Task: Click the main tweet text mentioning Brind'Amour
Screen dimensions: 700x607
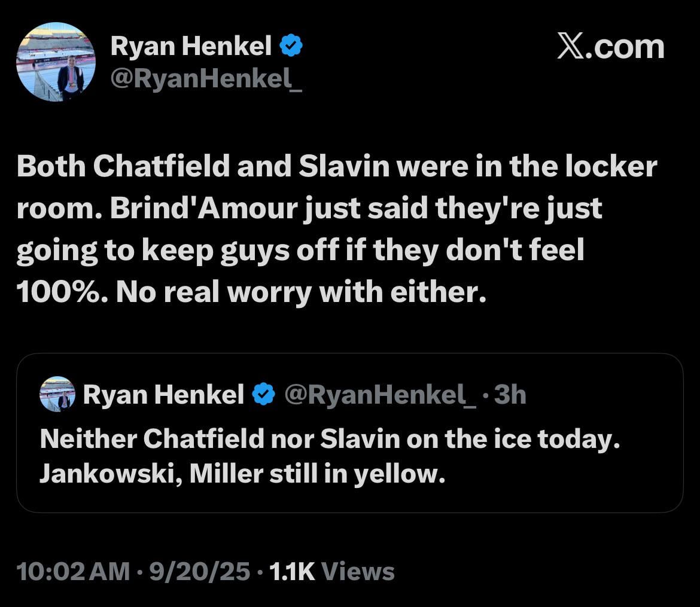Action: point(338,227)
